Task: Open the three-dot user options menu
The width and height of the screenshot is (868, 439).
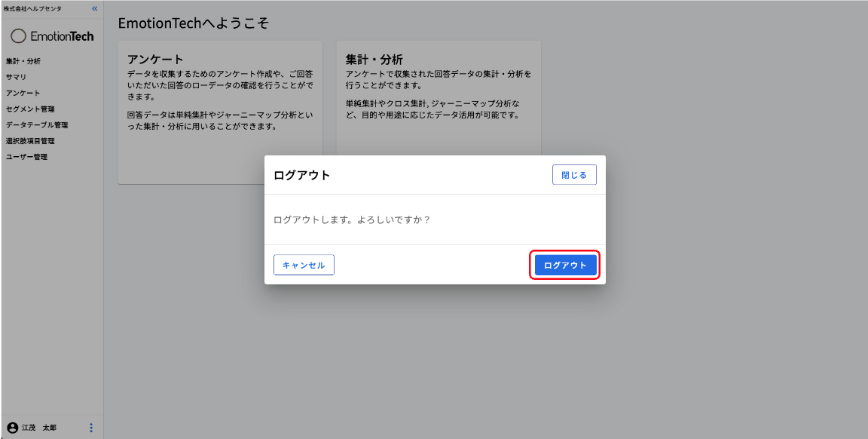Action: click(x=91, y=428)
